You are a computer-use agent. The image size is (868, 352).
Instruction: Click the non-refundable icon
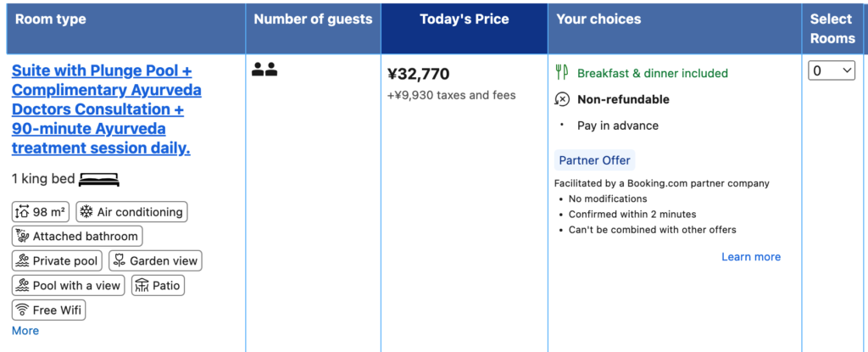pos(561,99)
